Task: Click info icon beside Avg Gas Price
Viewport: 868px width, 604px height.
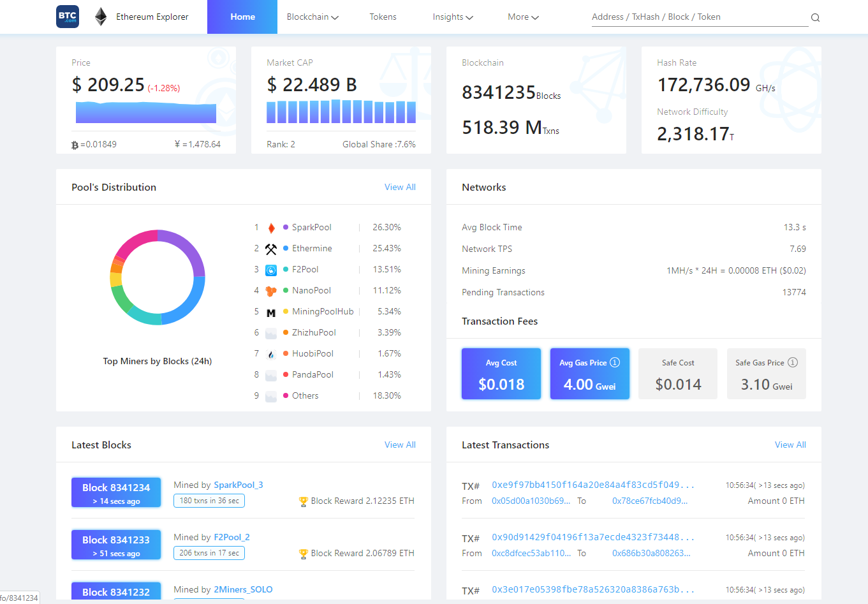Action: [x=615, y=362]
